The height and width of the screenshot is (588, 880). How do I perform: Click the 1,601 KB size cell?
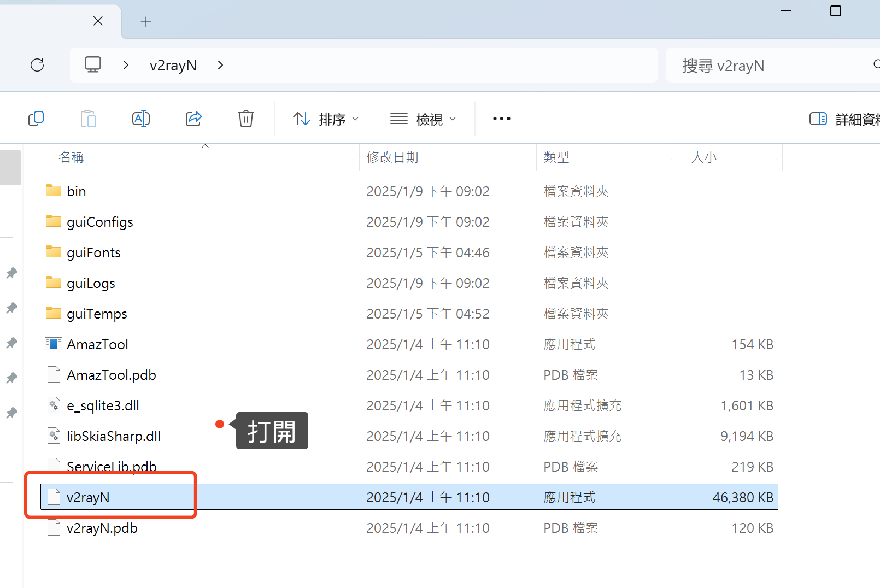click(x=747, y=405)
